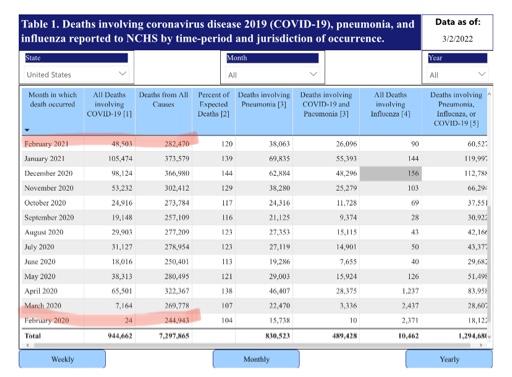Viewport: 512px width, 377px height.
Task: Select the February 2021 row label
Action: click(46, 144)
